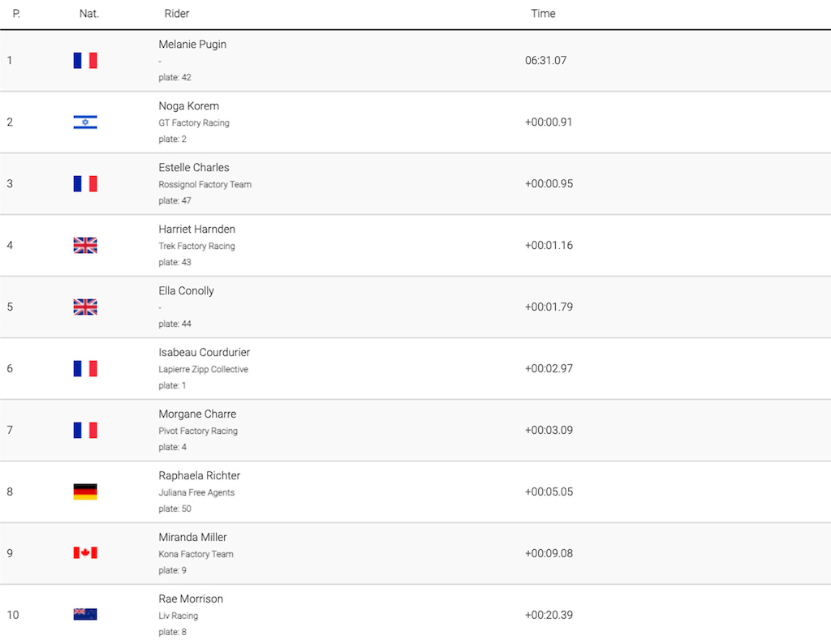Click the German flag next to Raphaela Richter
831x644 pixels.
(x=85, y=492)
